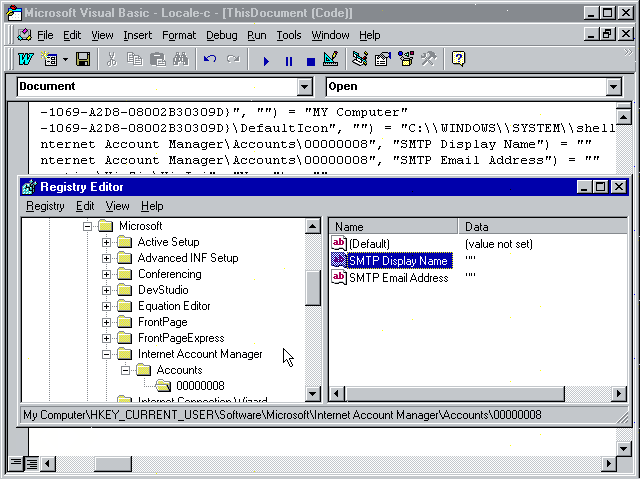Image resolution: width=640 pixels, height=480 pixels.
Task: Collapse the Internet Account Manager key
Action: coord(106,354)
